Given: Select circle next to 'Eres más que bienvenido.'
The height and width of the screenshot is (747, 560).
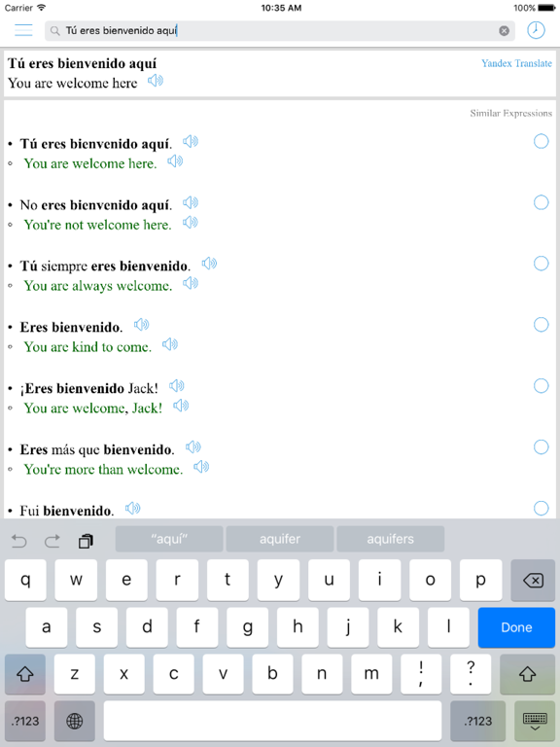Looking at the screenshot, I should [x=541, y=446].
